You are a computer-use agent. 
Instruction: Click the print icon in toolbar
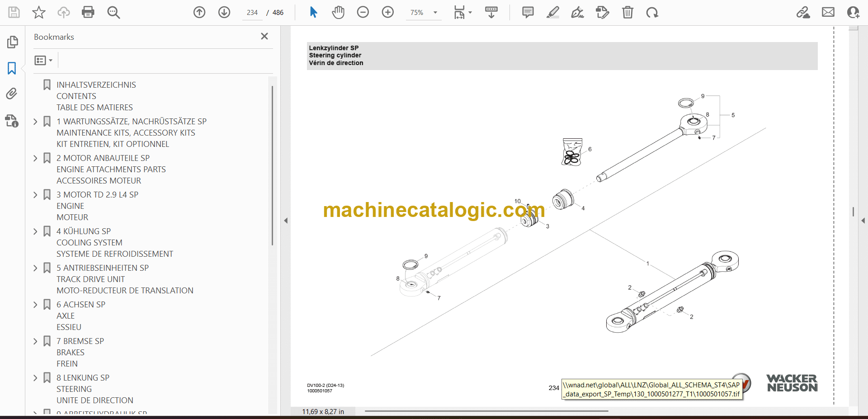click(88, 12)
